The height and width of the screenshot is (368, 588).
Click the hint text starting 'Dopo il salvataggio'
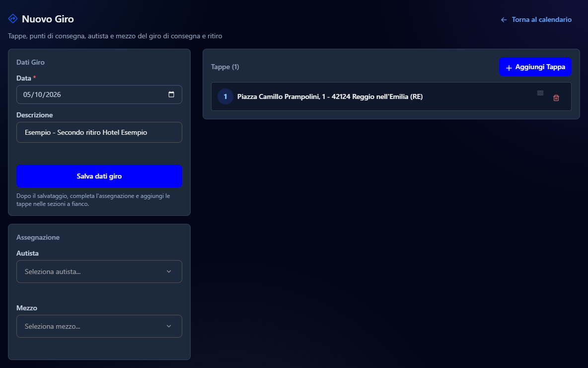93,200
